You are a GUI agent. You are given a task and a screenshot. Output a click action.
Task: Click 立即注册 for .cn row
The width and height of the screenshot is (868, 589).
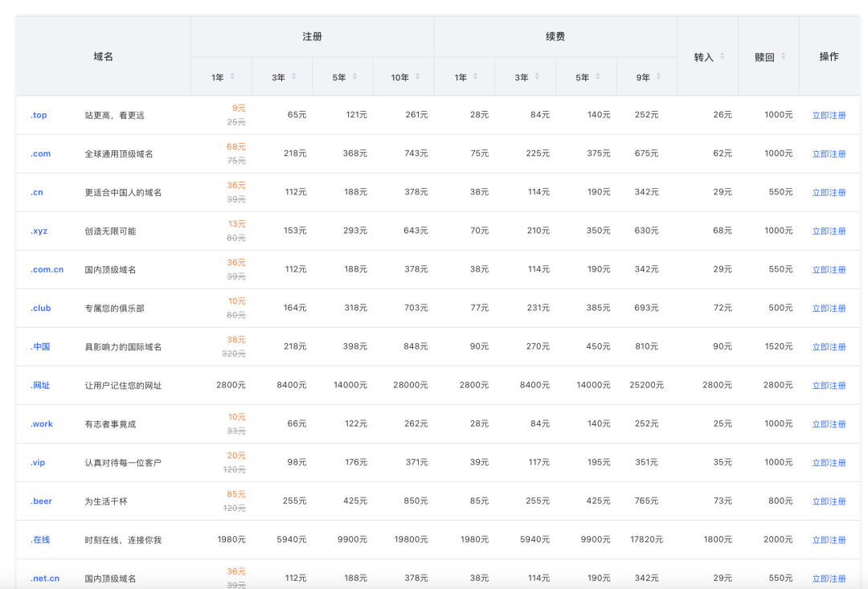click(x=829, y=193)
